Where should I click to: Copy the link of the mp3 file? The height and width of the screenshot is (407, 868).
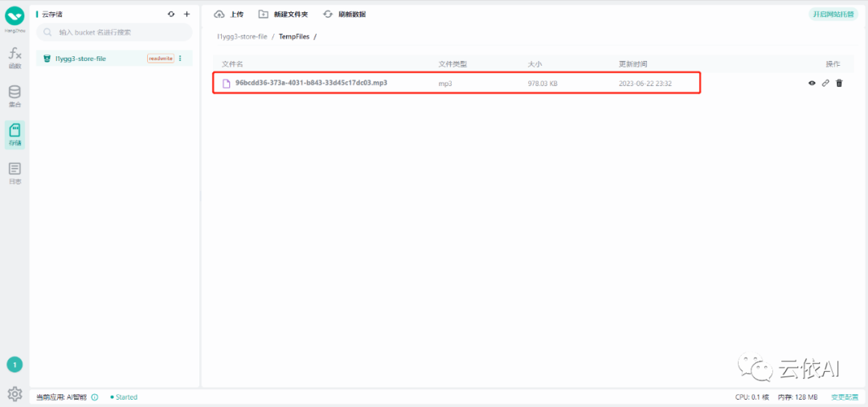pos(825,83)
